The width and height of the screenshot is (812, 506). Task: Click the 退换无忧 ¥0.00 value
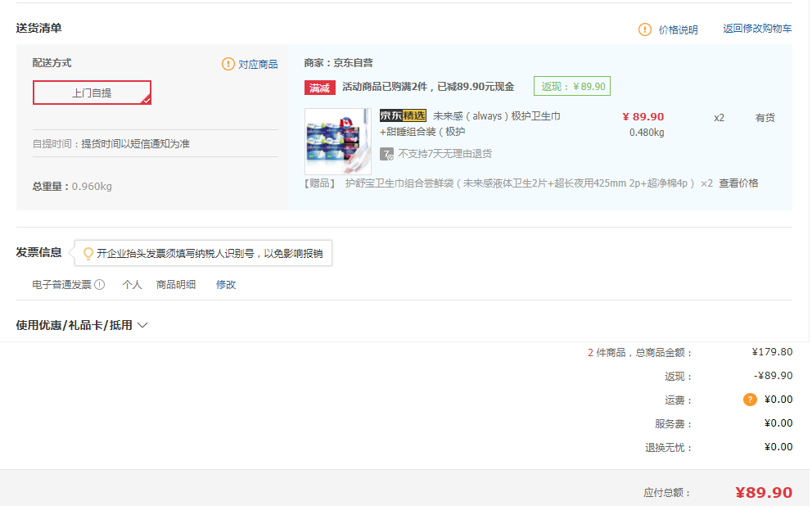coord(778,447)
